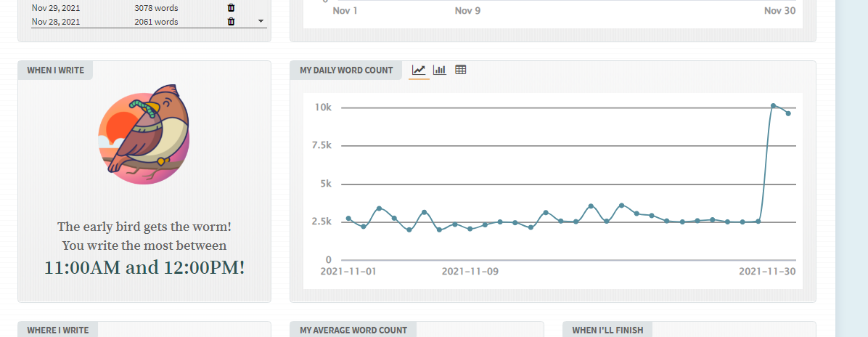The image size is (868, 337).
Task: View daily word count as table
Action: [x=460, y=70]
